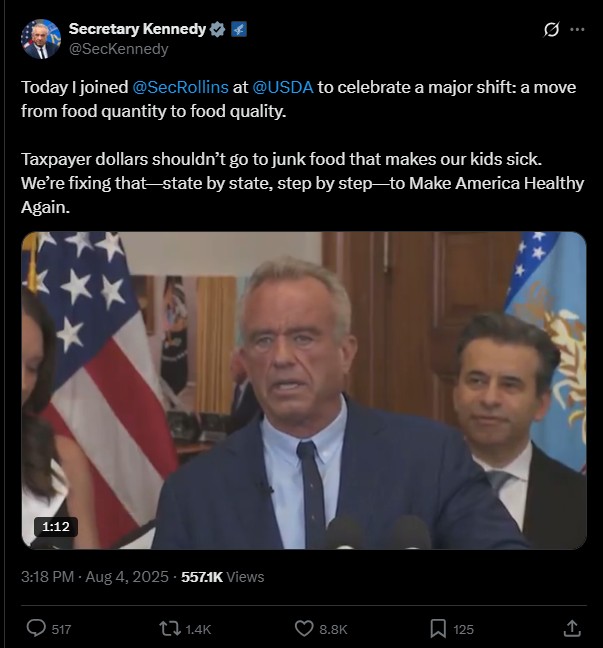Image resolution: width=603 pixels, height=648 pixels.
Task: Repost using the retweet arrows icon
Action: pos(170,629)
